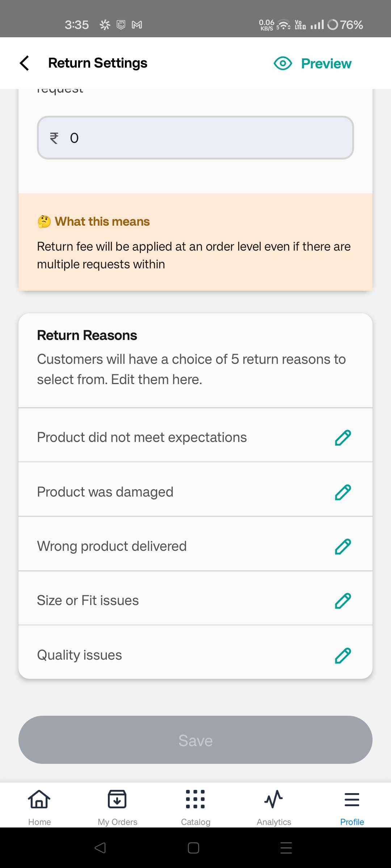Go to the Home tab
This screenshot has height=868, width=391.
click(x=39, y=806)
